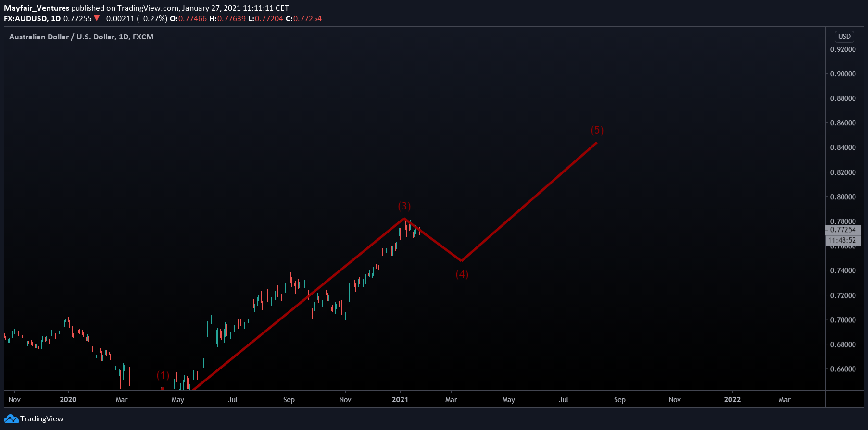Click the 0.68000 price axis label
The image size is (868, 430).
coord(843,344)
